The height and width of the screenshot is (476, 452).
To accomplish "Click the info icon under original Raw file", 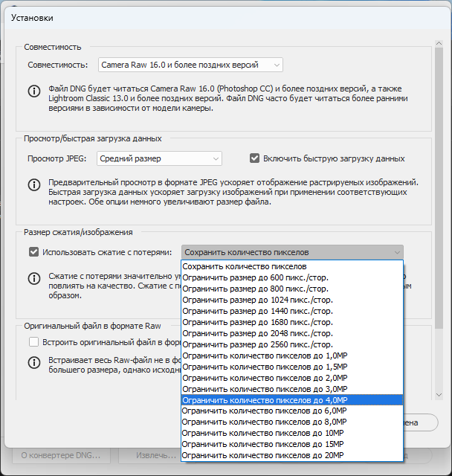I will (x=34, y=363).
